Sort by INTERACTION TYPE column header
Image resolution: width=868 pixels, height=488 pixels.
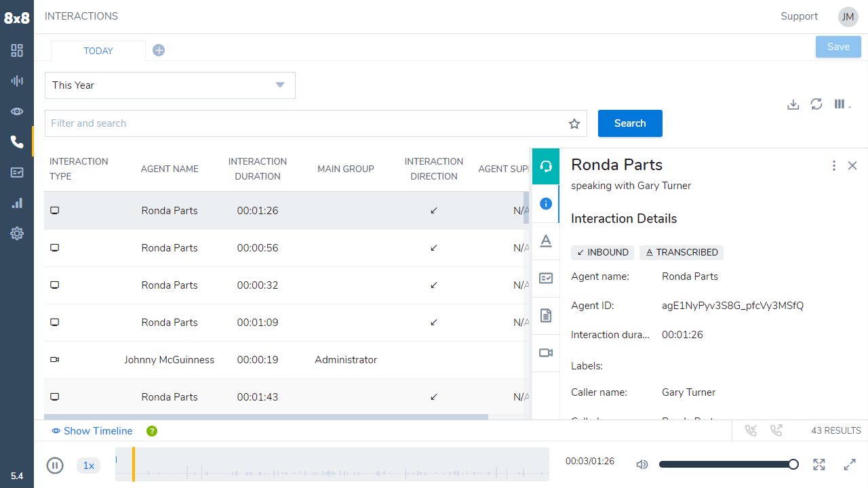[x=79, y=169]
